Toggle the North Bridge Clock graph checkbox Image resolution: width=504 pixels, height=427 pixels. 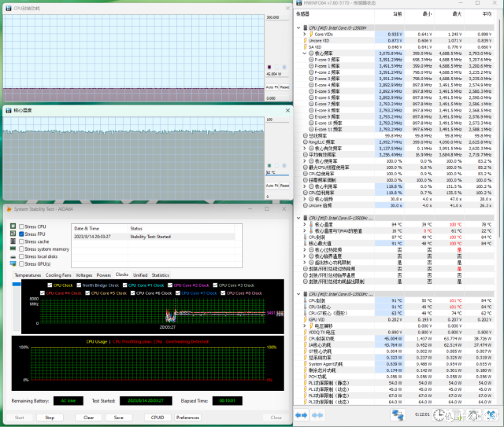(79, 285)
